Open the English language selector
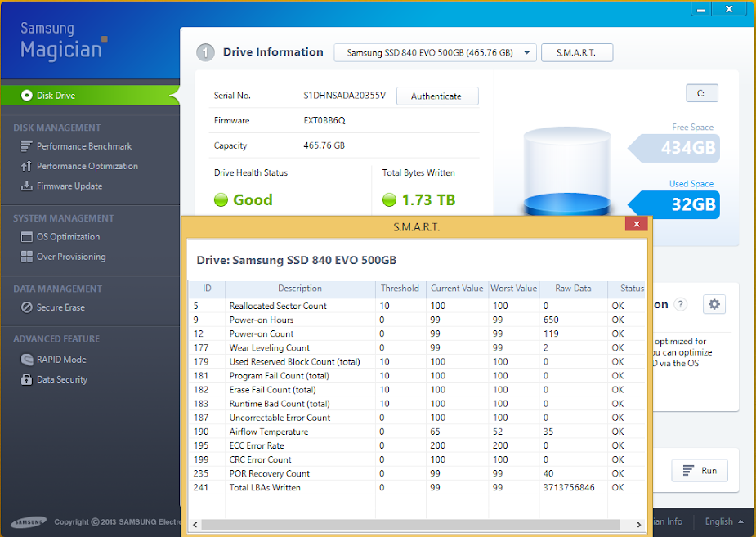 coord(723,521)
